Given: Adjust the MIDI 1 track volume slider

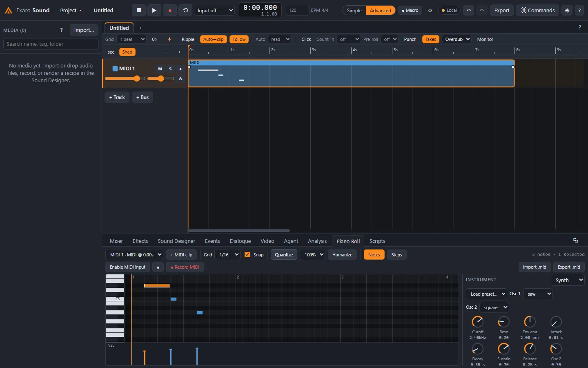Looking at the screenshot, I should pos(125,79).
